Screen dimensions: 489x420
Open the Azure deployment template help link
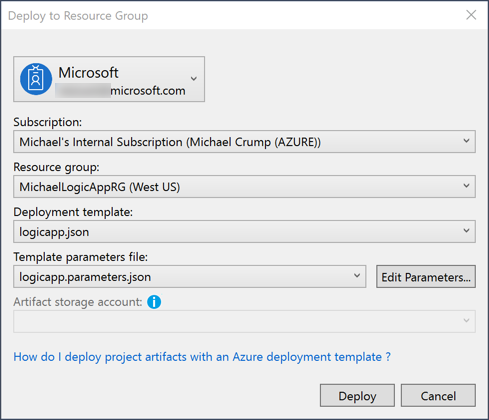pyautogui.click(x=202, y=357)
